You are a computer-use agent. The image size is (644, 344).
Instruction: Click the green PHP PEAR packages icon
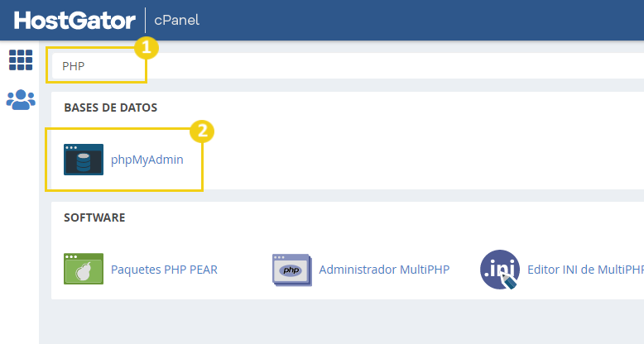84,269
